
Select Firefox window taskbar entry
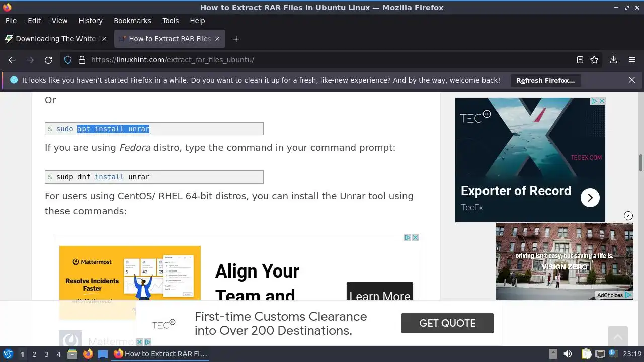(160, 354)
